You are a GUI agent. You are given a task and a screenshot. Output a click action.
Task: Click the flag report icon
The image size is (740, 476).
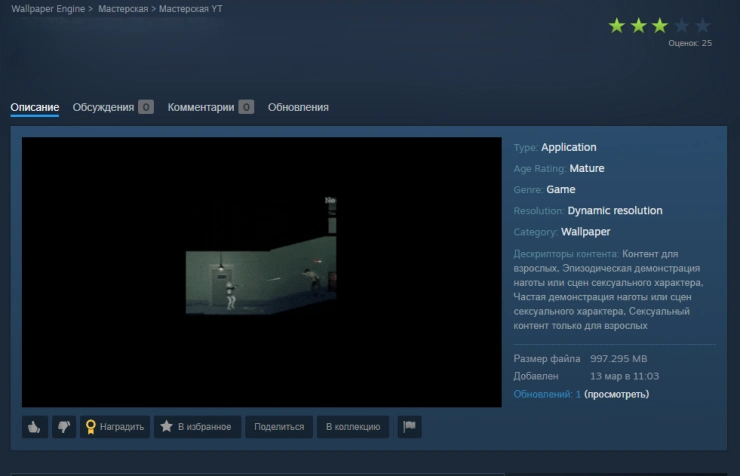[409, 426]
